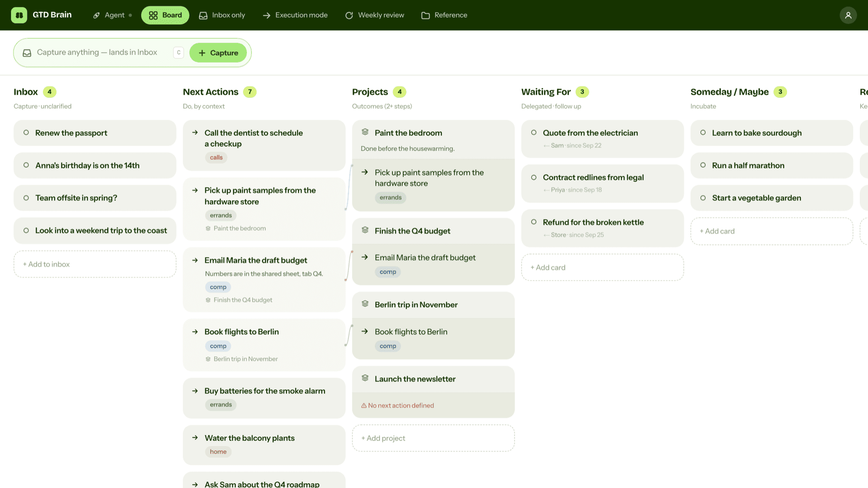868x488 pixels.
Task: Click the No next action defined warning
Action: click(397, 406)
